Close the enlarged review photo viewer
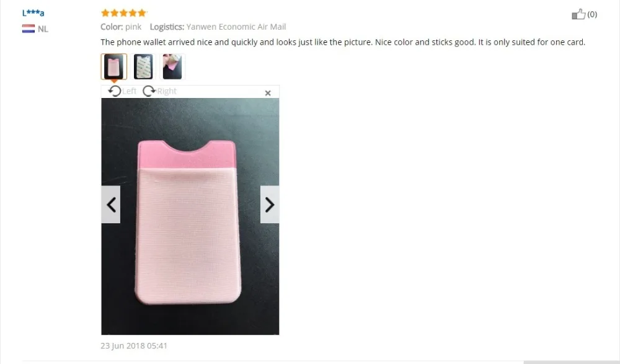620x364 pixels. 268,93
